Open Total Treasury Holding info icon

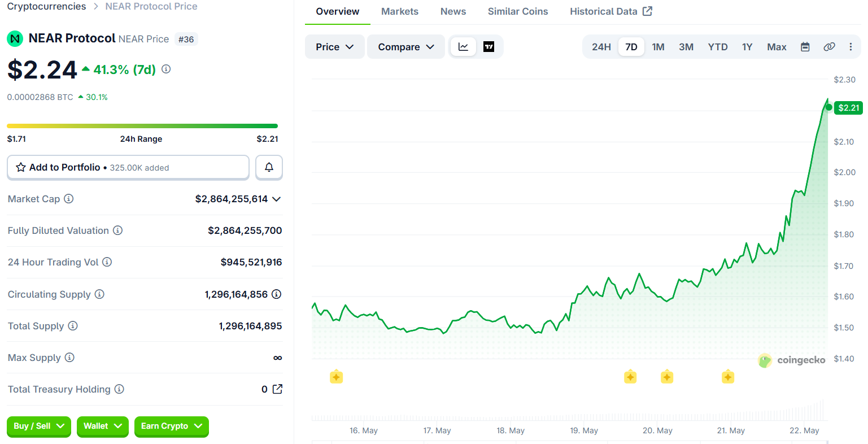point(119,389)
